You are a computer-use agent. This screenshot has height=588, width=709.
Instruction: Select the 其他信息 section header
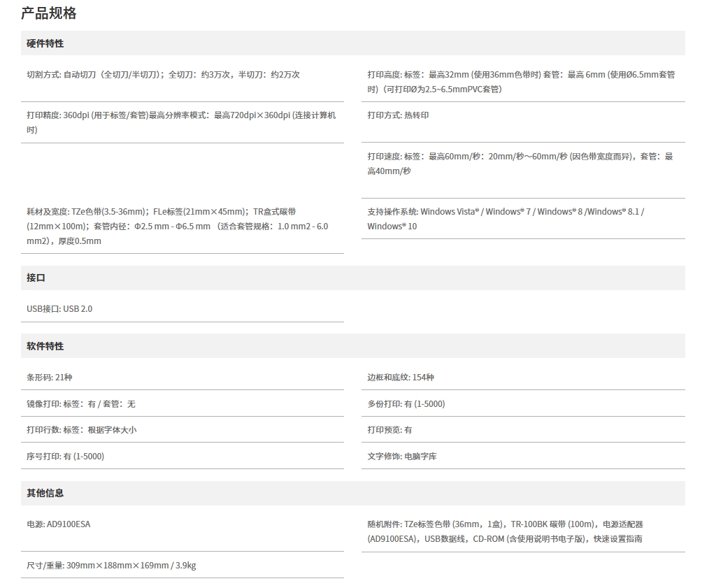coord(352,493)
